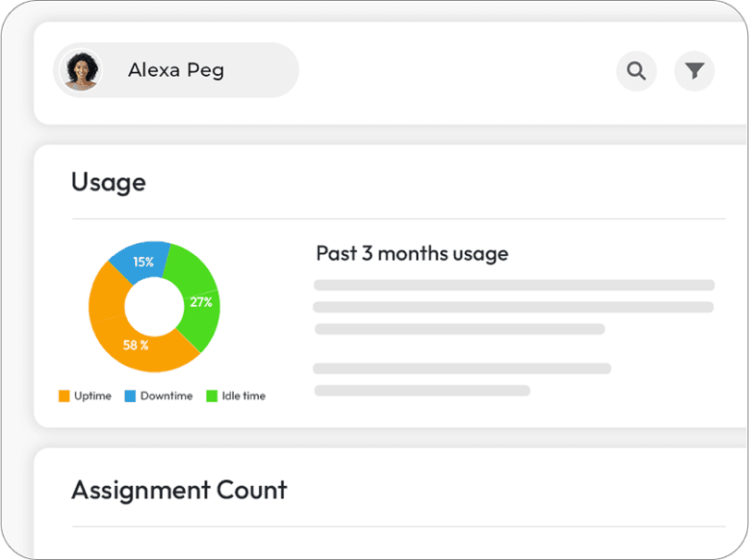Click the orange Uptime legend swatch
749x560 pixels.
(64, 396)
